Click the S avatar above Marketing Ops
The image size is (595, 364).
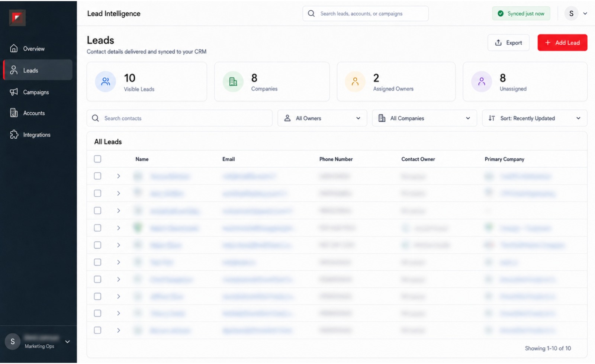coord(13,342)
